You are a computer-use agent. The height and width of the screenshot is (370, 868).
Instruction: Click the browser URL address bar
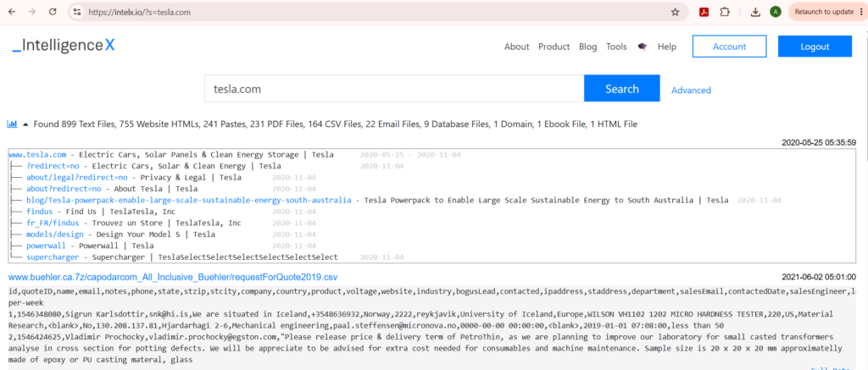click(x=376, y=12)
